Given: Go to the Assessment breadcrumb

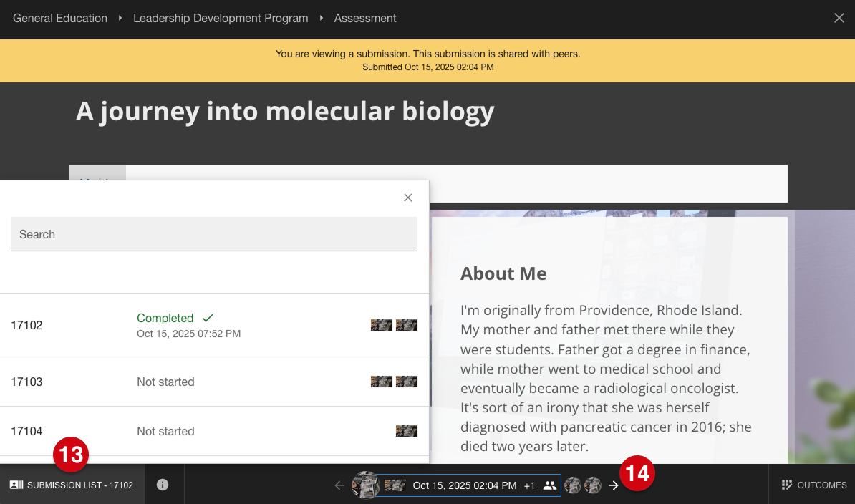Looking at the screenshot, I should coord(364,18).
